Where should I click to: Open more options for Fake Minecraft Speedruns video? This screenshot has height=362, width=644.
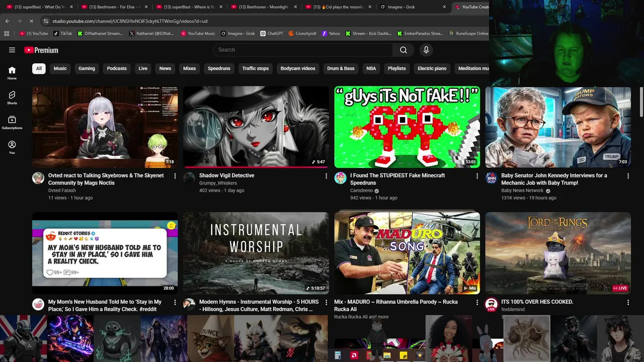(x=477, y=176)
